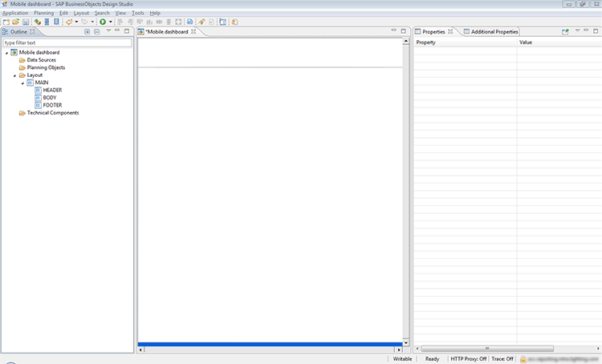Open the Tools menu
602x364 pixels.
pyautogui.click(x=138, y=13)
